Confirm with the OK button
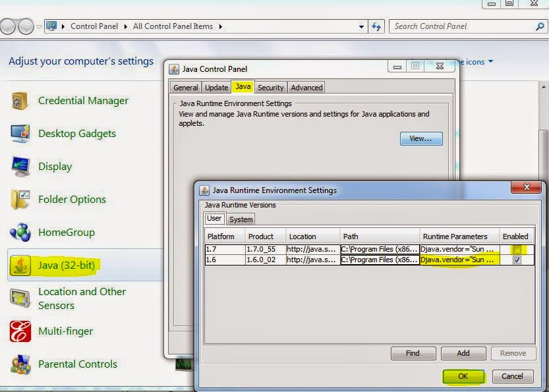549x392 pixels. (463, 376)
